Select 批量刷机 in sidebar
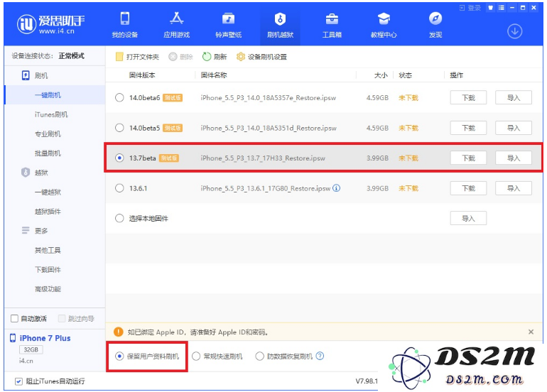547x392 pixels. click(x=48, y=153)
